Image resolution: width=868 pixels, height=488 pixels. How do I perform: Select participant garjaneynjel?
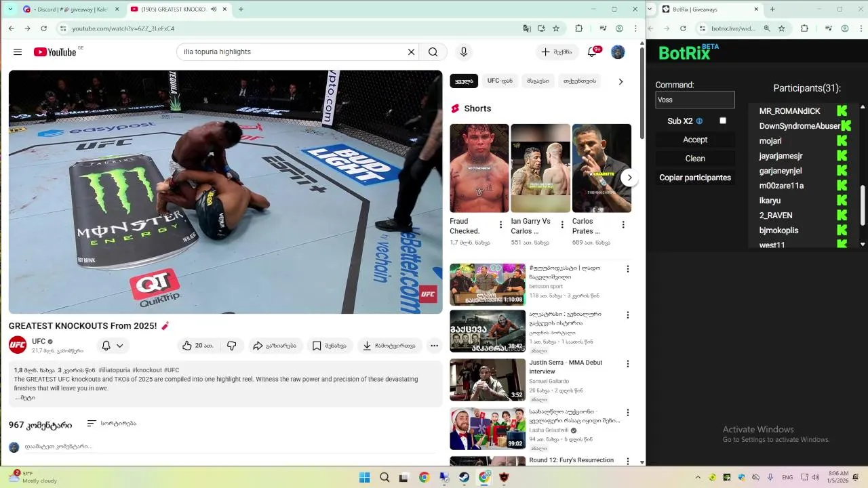[x=780, y=171]
